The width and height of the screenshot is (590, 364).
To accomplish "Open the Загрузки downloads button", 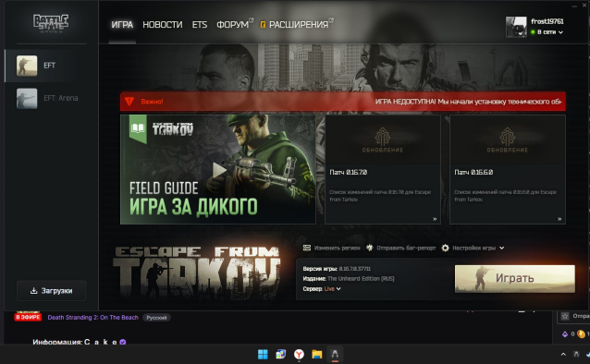I will click(52, 291).
